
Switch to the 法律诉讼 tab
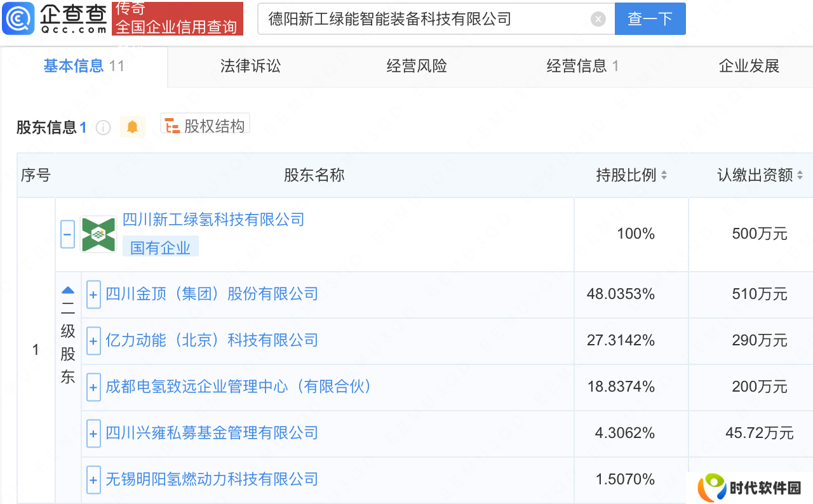tap(250, 66)
